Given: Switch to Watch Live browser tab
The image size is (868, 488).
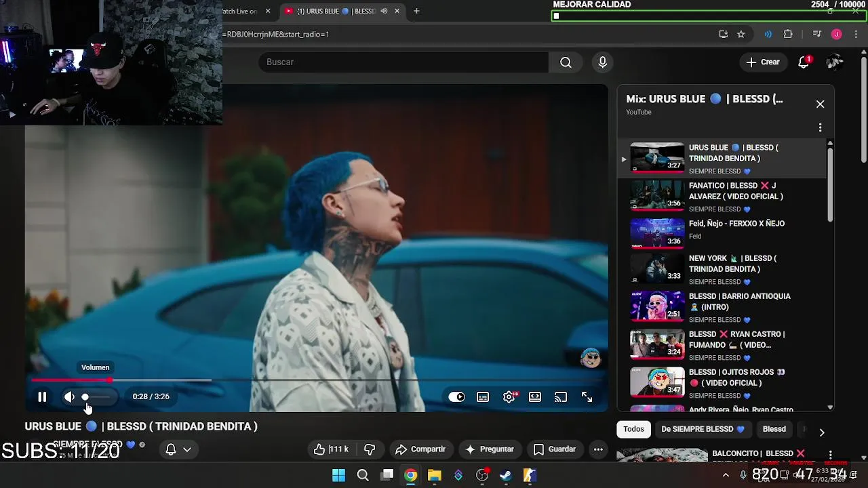Looking at the screenshot, I should coord(239,11).
